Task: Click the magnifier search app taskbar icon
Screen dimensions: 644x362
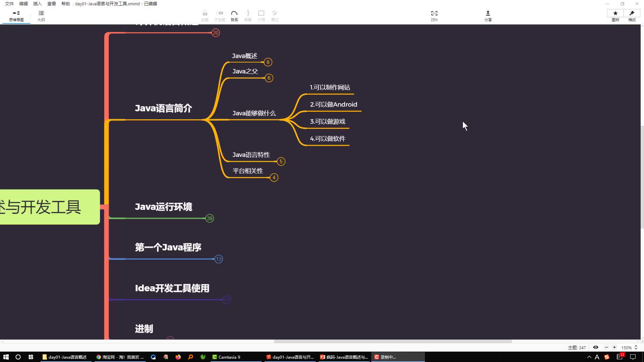Action: tap(191, 357)
